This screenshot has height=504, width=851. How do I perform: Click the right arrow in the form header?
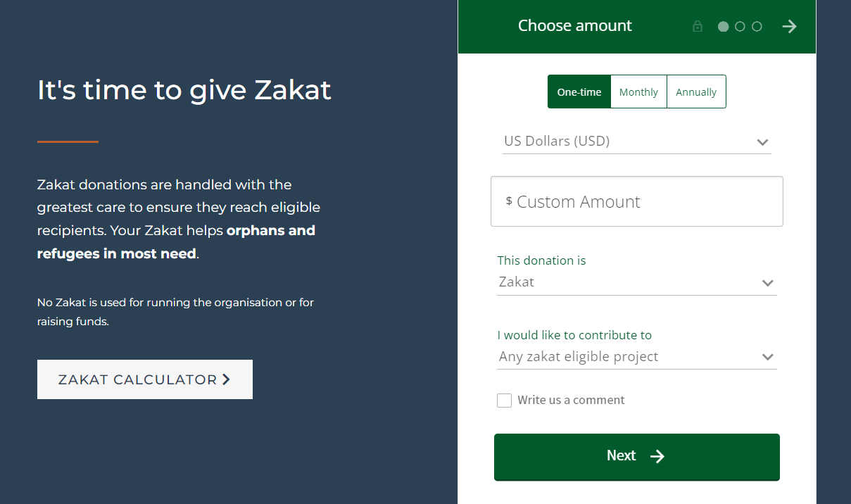(x=790, y=27)
